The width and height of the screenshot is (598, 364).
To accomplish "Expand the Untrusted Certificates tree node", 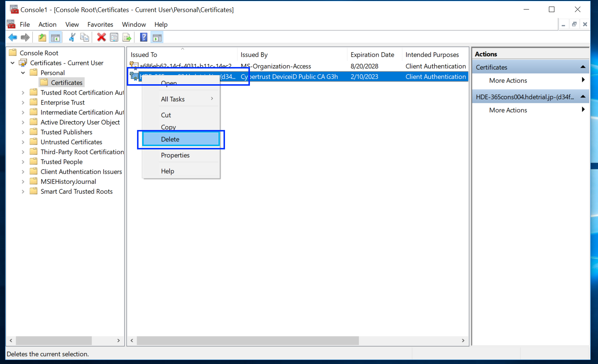I will coord(23,142).
